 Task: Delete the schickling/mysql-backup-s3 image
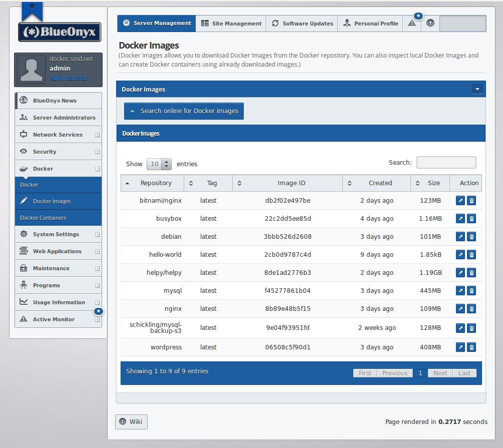click(x=471, y=328)
